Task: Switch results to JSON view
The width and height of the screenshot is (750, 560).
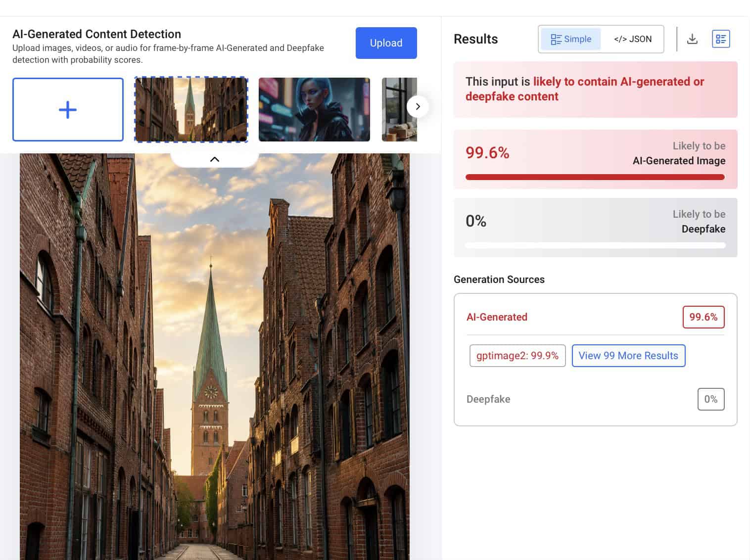Action: coord(633,39)
